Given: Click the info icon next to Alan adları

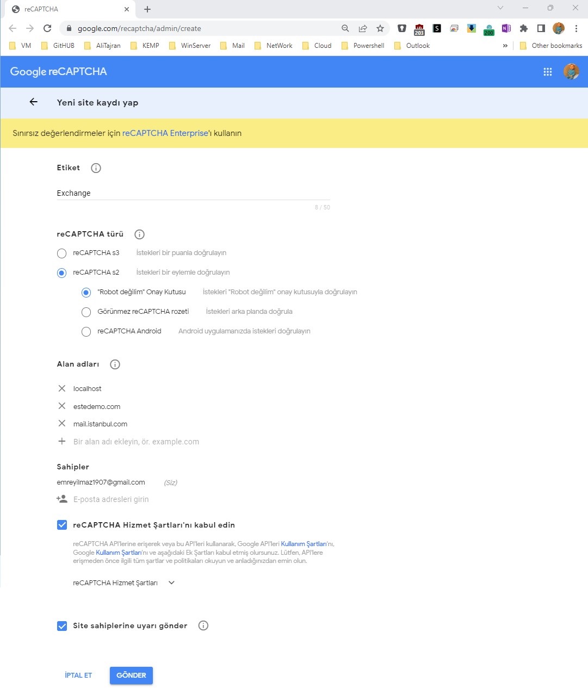Looking at the screenshot, I should click(x=115, y=364).
